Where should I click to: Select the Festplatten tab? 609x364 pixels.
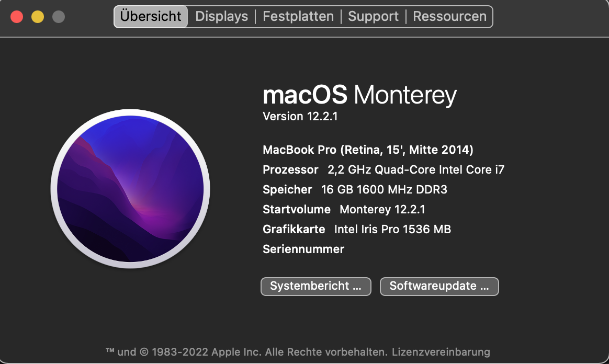tap(298, 16)
